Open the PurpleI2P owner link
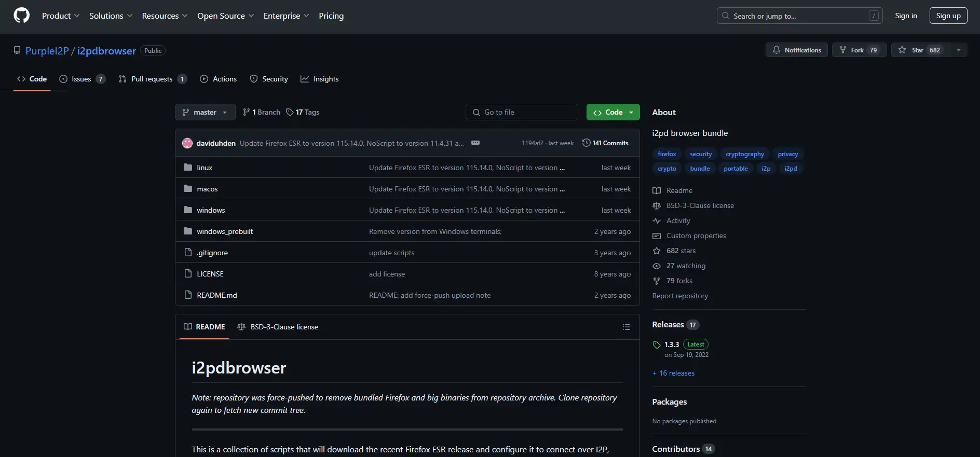Screen dimensions: 980x457 coord(47,51)
